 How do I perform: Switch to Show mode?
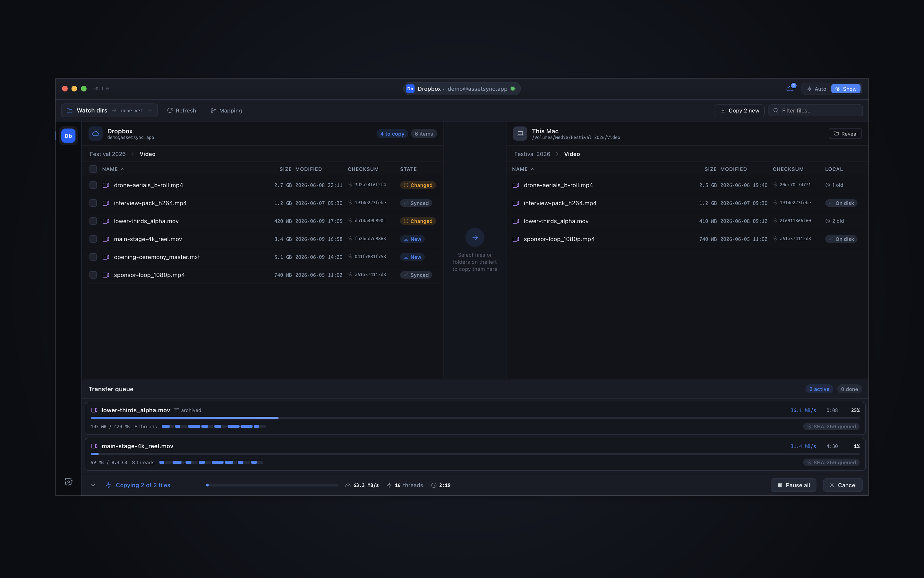(846, 89)
